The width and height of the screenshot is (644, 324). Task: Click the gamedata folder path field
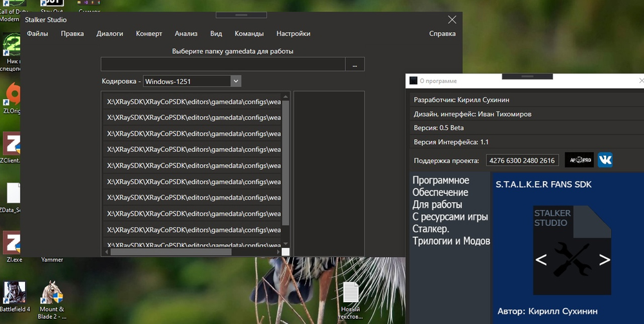[x=222, y=64]
